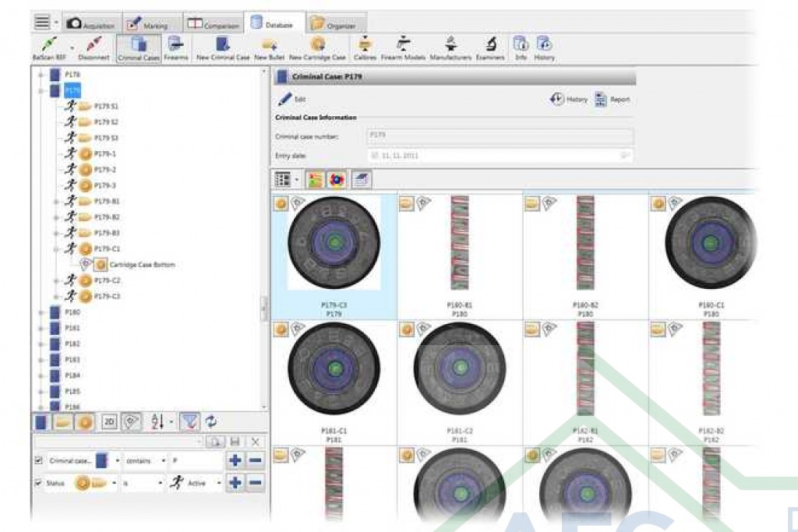Viewport: 798px width, 532px height.
Task: Uncheck the Status filter checkbox
Action: pyautogui.click(x=39, y=483)
